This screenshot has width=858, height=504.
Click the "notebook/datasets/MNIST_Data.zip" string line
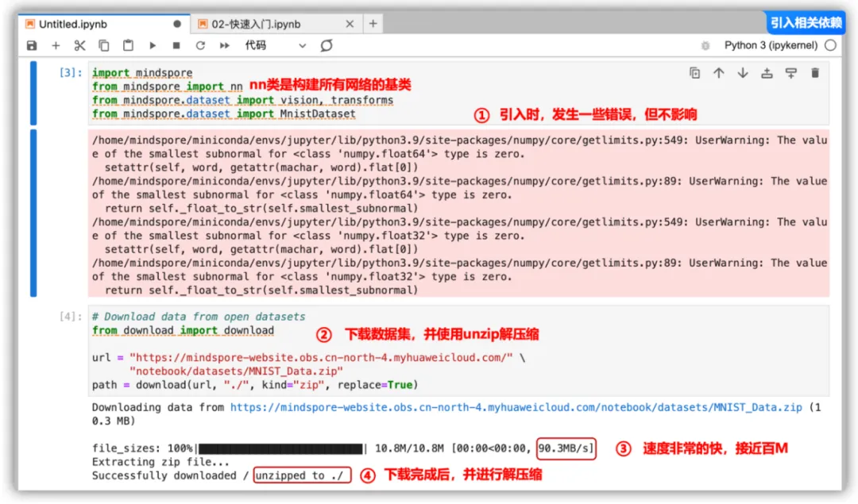(x=237, y=371)
